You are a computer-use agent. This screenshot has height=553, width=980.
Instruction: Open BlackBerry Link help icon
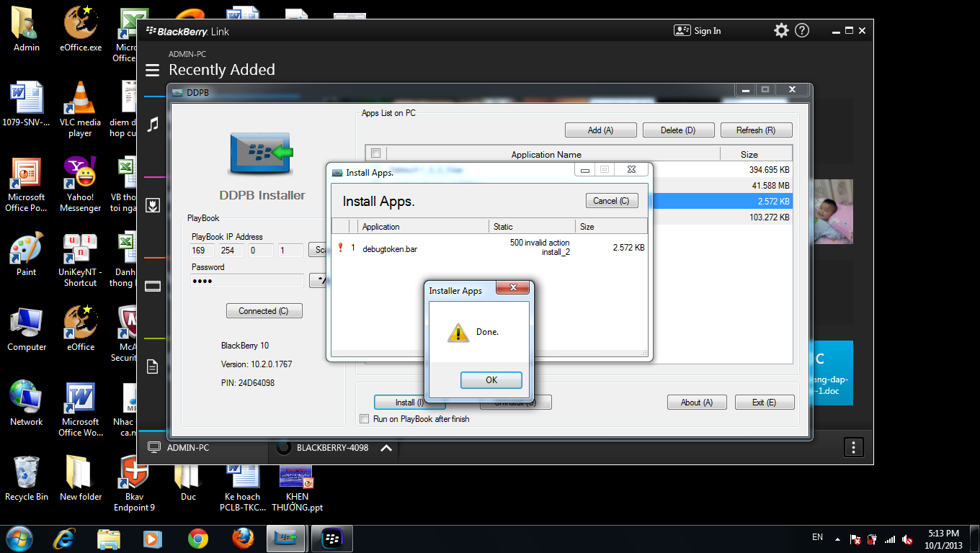(x=802, y=30)
